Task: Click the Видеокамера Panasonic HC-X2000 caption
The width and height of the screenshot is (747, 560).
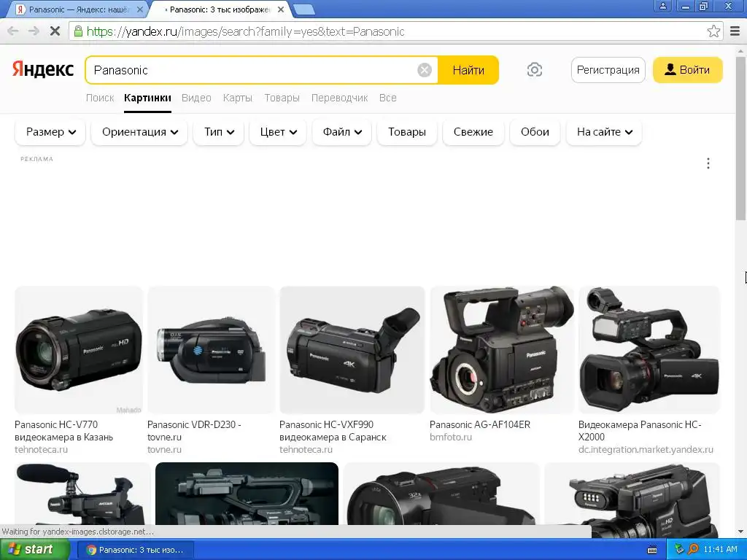Action: 640,430
